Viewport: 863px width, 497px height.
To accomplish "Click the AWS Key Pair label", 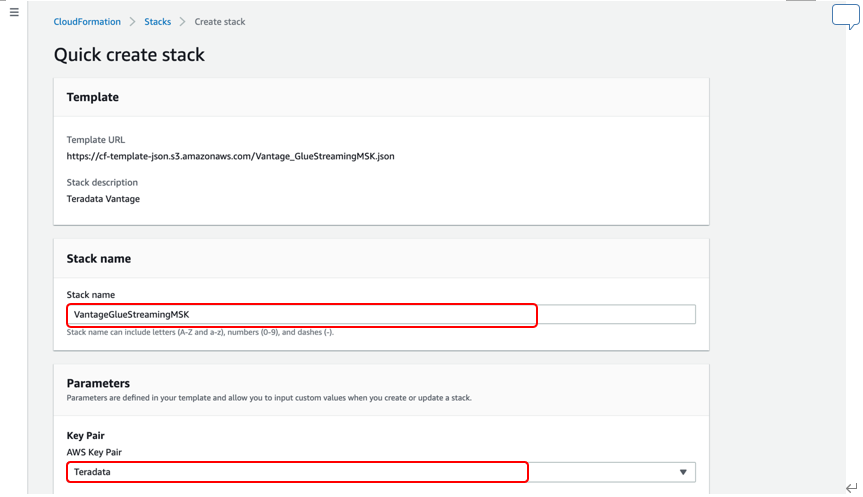I will [x=94, y=452].
